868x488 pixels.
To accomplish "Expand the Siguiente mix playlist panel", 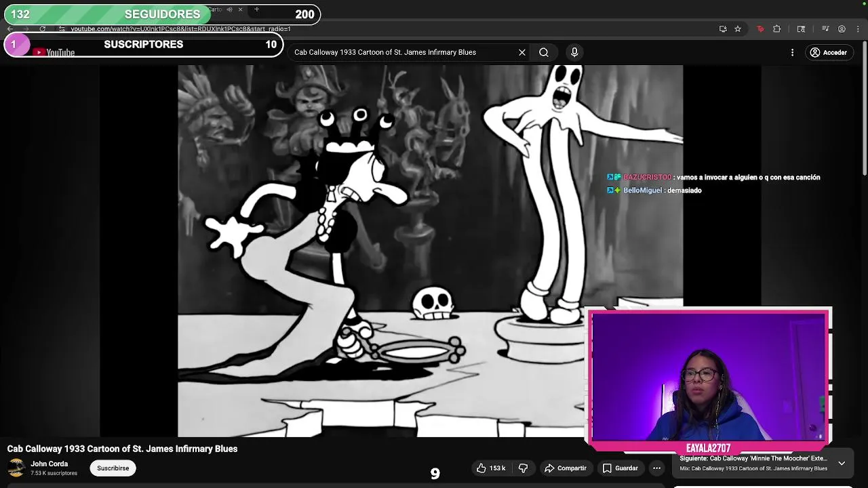I will click(842, 464).
